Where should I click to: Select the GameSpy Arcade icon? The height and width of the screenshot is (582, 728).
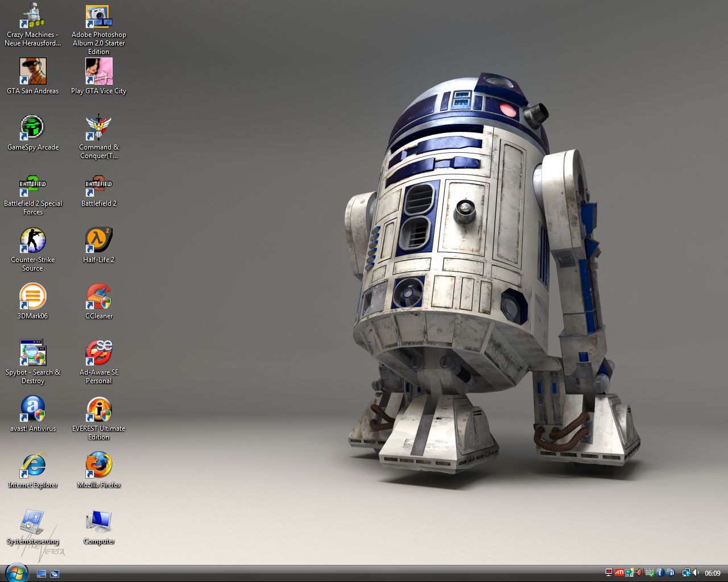coord(32,132)
